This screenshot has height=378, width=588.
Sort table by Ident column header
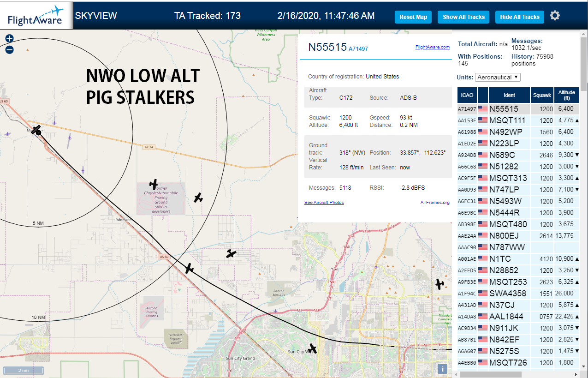509,95
